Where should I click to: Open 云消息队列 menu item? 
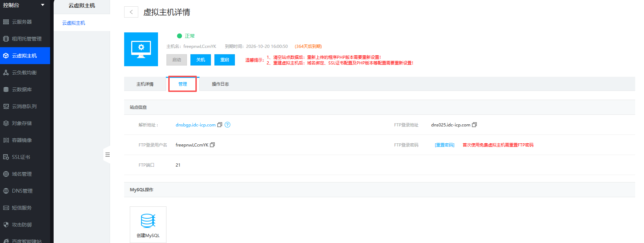coord(25,106)
